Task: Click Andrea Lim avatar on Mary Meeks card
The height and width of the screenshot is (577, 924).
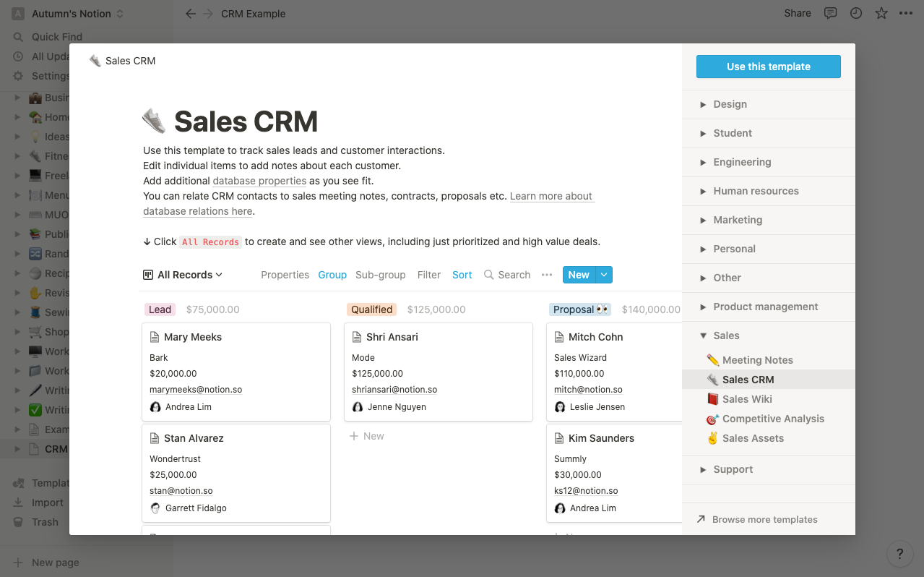Action: pos(155,407)
